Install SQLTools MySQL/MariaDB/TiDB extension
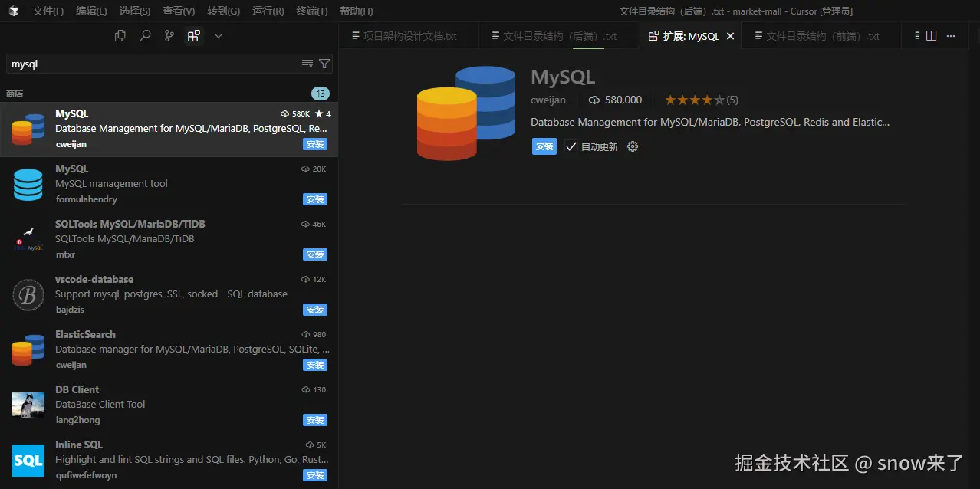The image size is (980, 489). click(x=315, y=254)
